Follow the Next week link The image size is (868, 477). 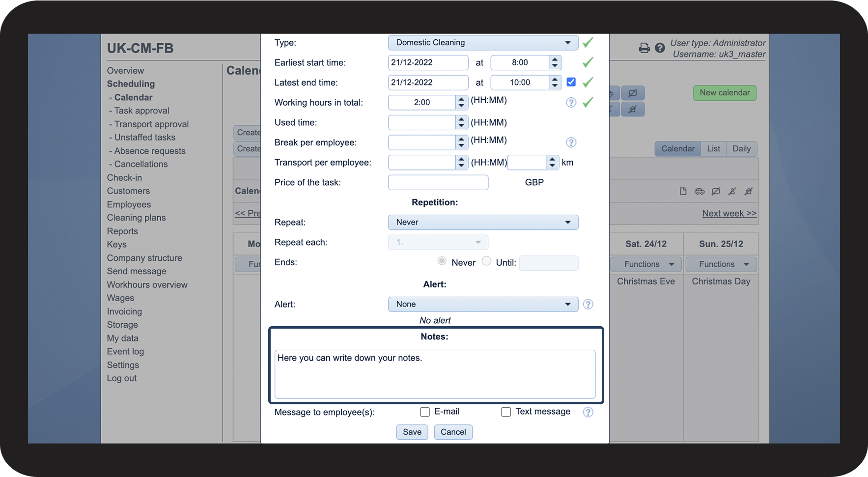tap(729, 213)
